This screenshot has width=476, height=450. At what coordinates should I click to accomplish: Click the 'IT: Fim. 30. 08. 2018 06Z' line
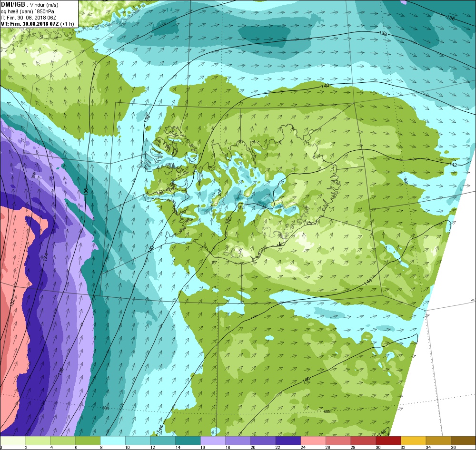coord(29,18)
